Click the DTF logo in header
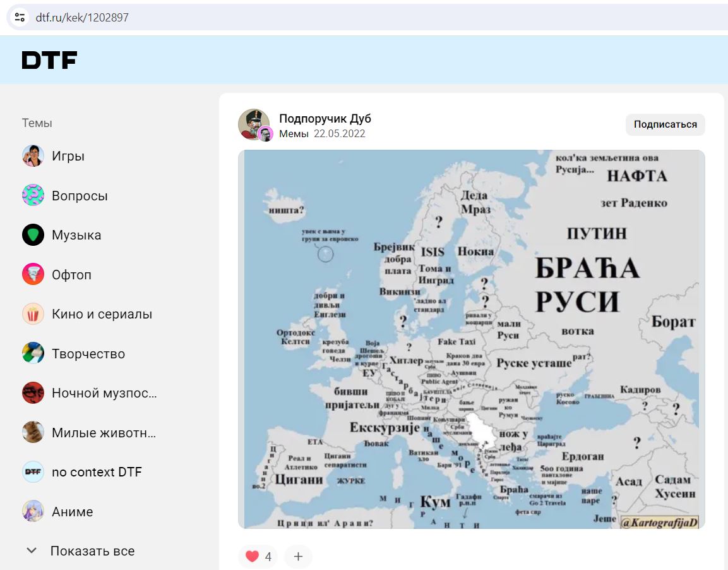This screenshot has width=728, height=570. pos(49,60)
